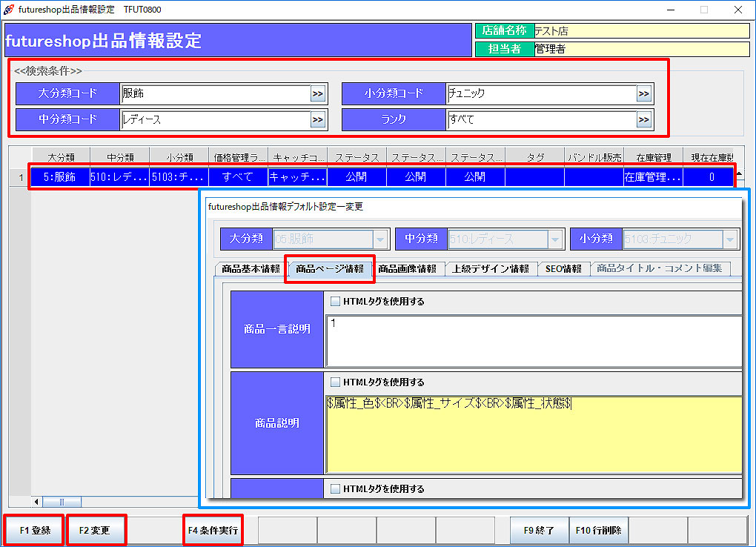This screenshot has height=547, width=756.
Task: Open the 小分類 dropdown showing チュニック
Action: pyautogui.click(x=731, y=239)
